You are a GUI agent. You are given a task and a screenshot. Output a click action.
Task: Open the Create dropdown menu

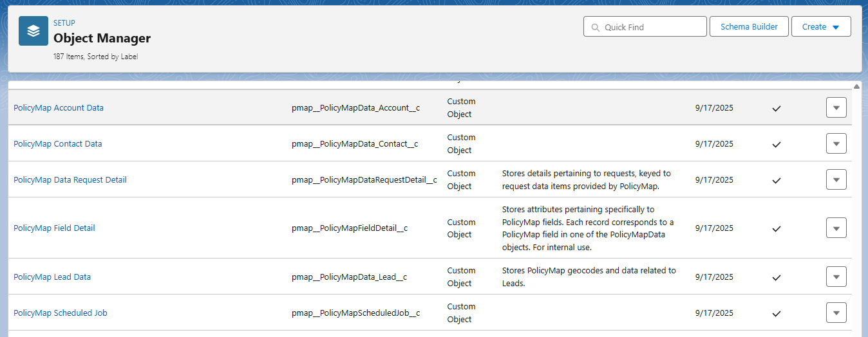coord(820,27)
